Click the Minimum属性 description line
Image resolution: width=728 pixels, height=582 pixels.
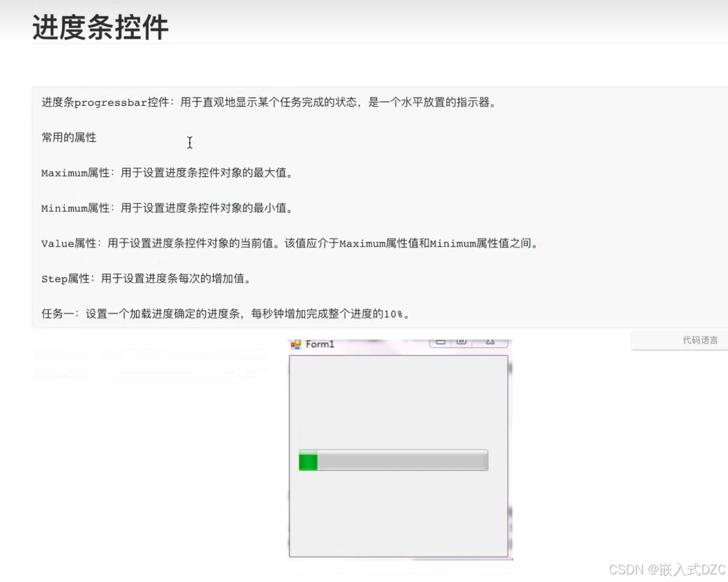166,208
